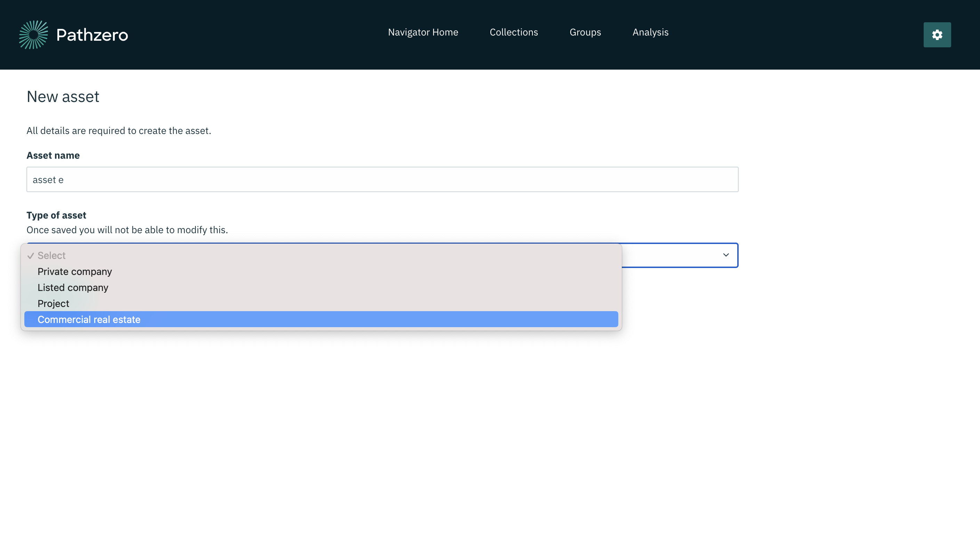Open the Collections page

(514, 32)
